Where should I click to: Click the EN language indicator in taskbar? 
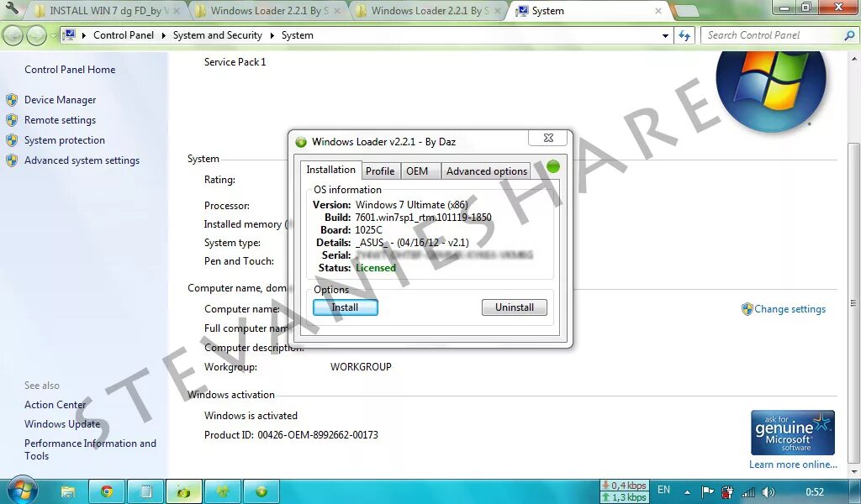664,490
